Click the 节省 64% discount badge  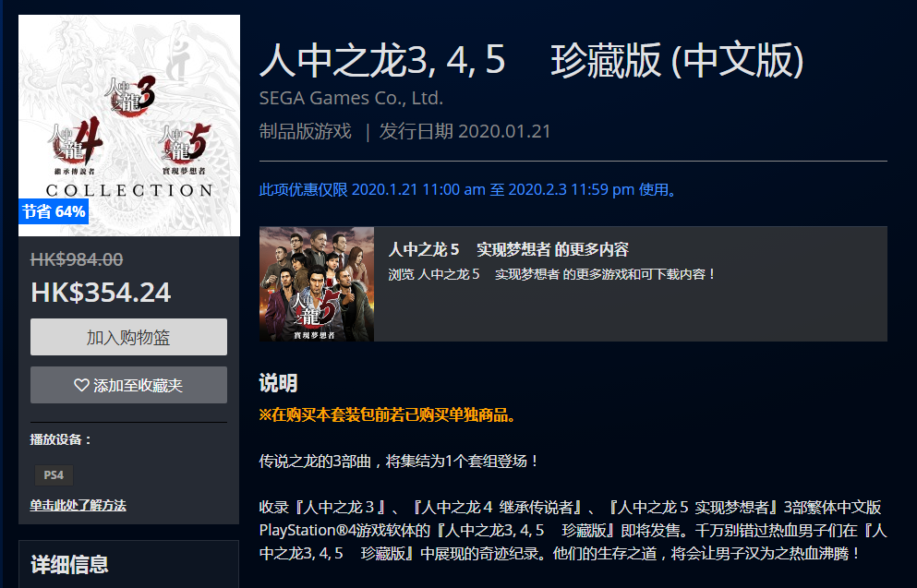pos(54,211)
